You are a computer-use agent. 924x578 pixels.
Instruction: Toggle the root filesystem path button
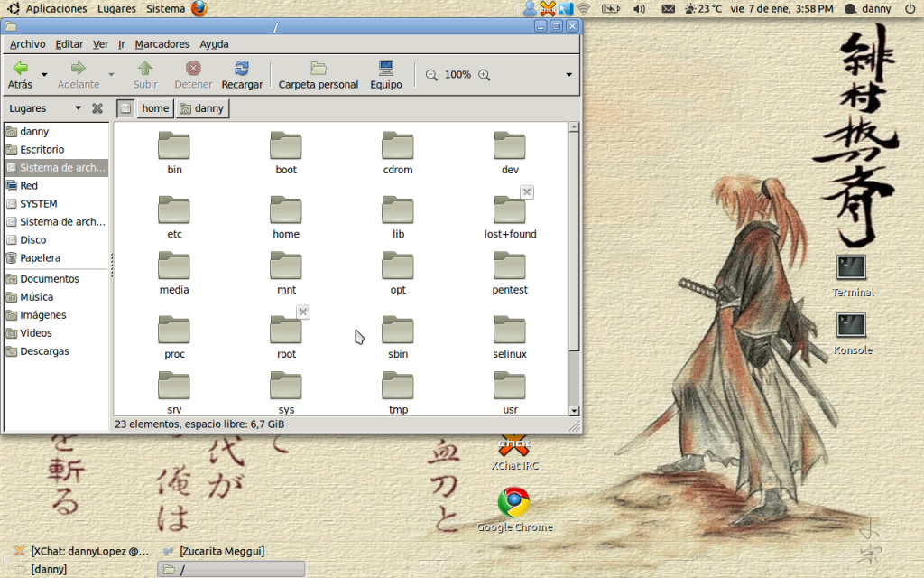point(125,108)
